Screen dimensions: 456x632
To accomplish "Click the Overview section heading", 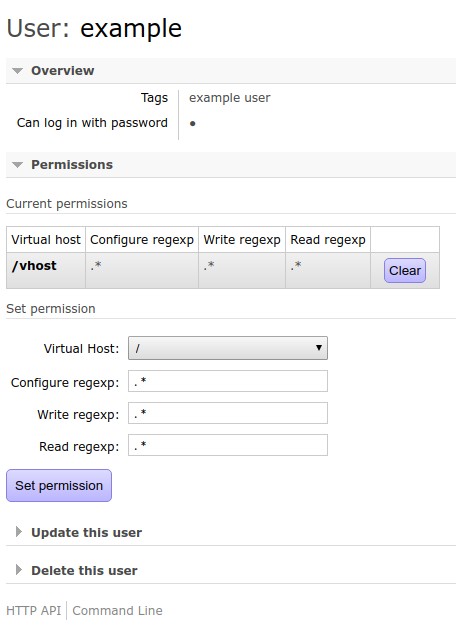I will (x=62, y=71).
